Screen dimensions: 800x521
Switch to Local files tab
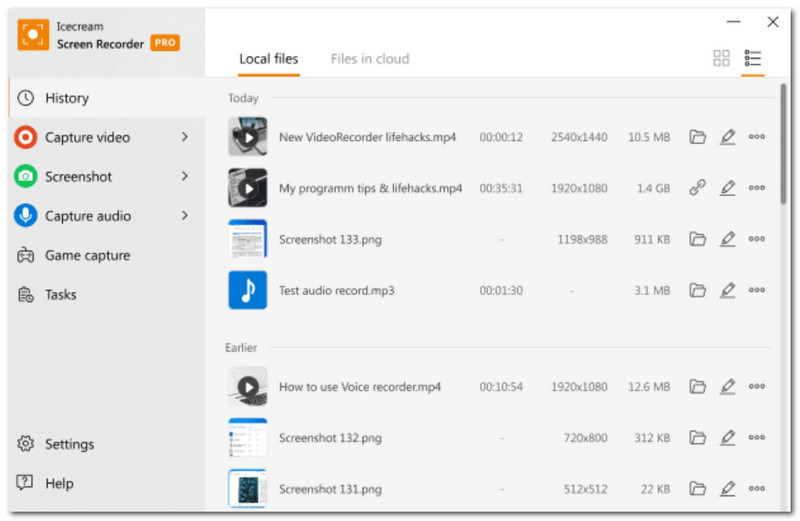(268, 59)
